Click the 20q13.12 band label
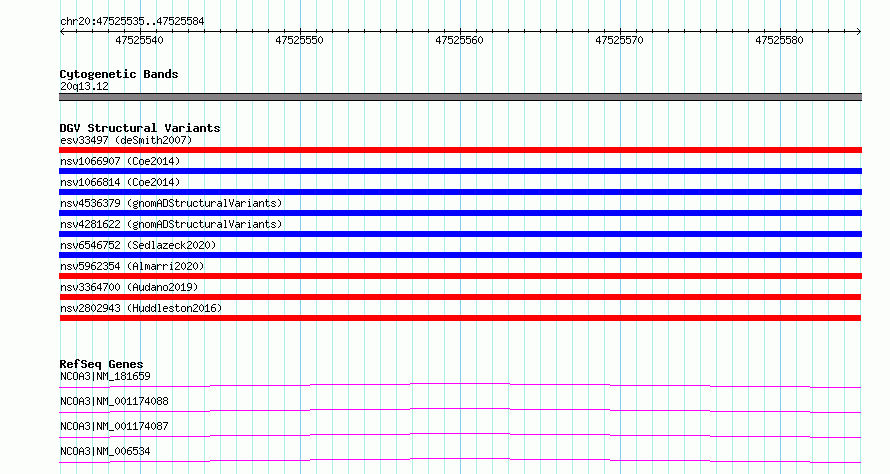This screenshot has width=890, height=474. click(x=84, y=86)
